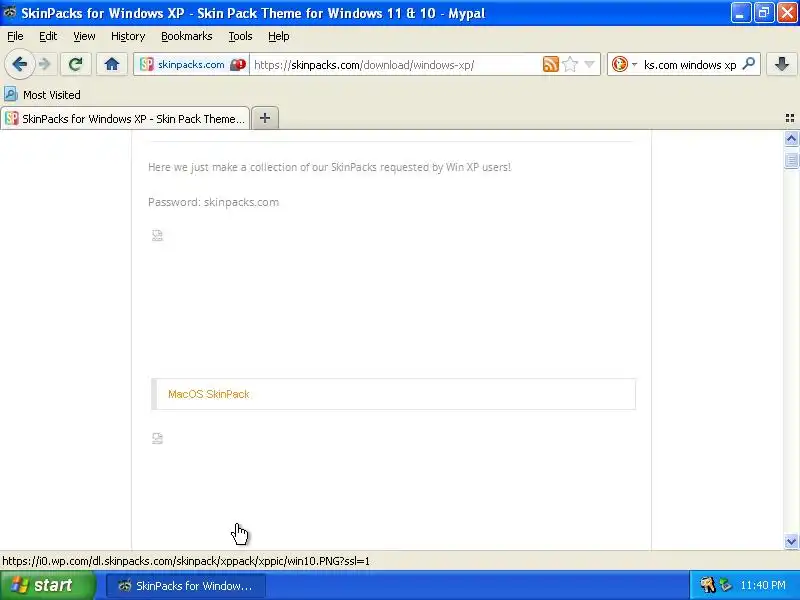Open the Tools menu
The height and width of the screenshot is (600, 800).
240,36
